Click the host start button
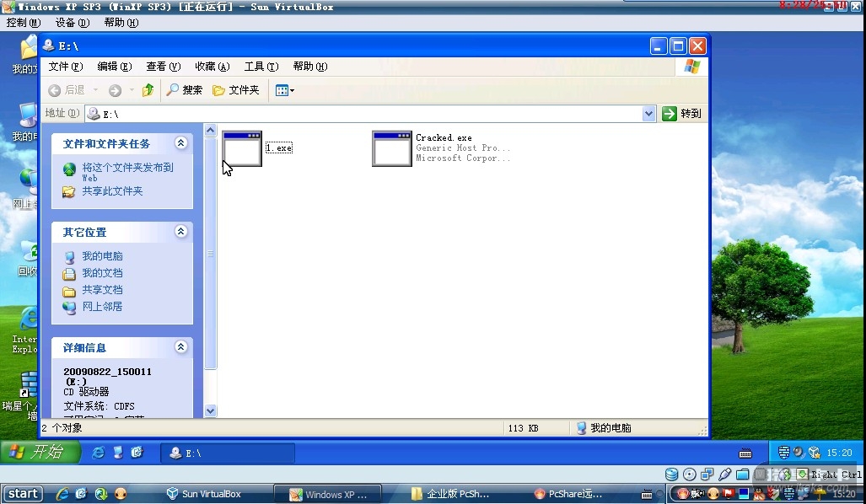 click(23, 494)
